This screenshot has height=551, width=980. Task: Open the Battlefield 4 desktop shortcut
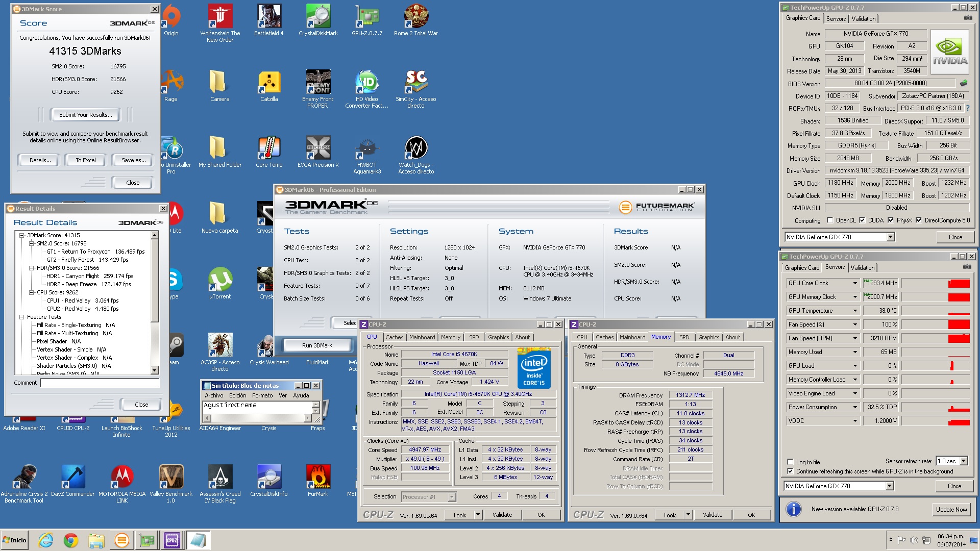(x=269, y=20)
